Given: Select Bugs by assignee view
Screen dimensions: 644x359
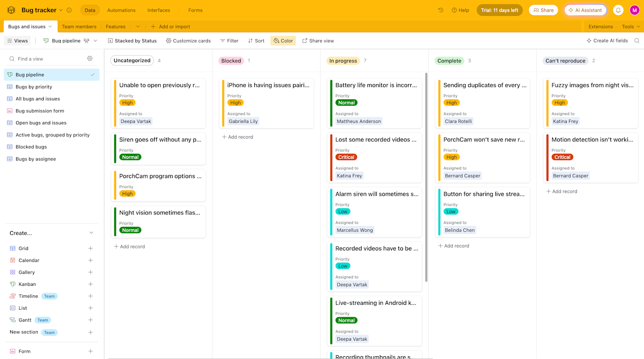Looking at the screenshot, I should point(52,159).
